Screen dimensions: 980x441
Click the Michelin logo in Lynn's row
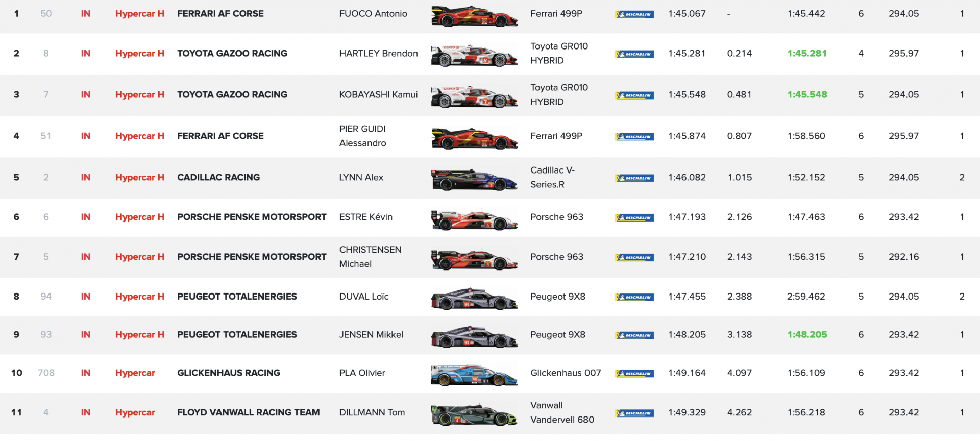click(634, 178)
